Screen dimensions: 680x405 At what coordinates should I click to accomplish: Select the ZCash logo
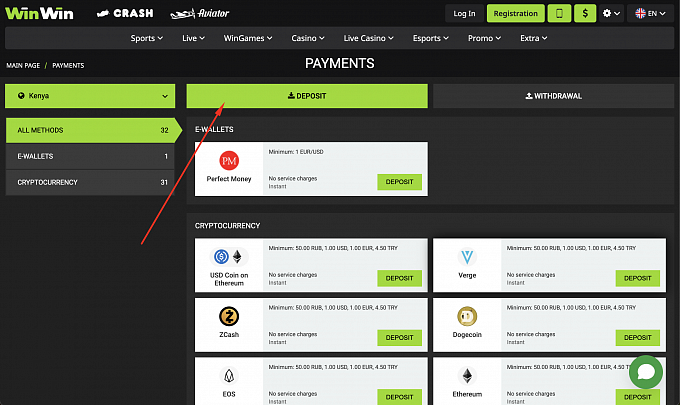(229, 316)
